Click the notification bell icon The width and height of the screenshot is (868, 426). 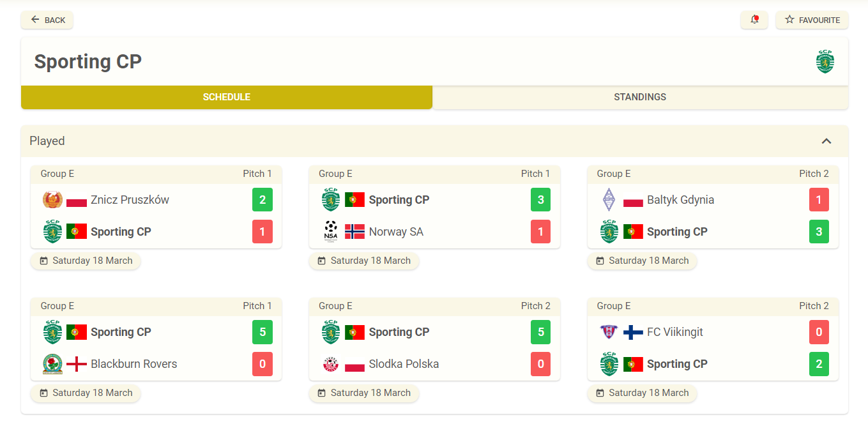pos(754,20)
